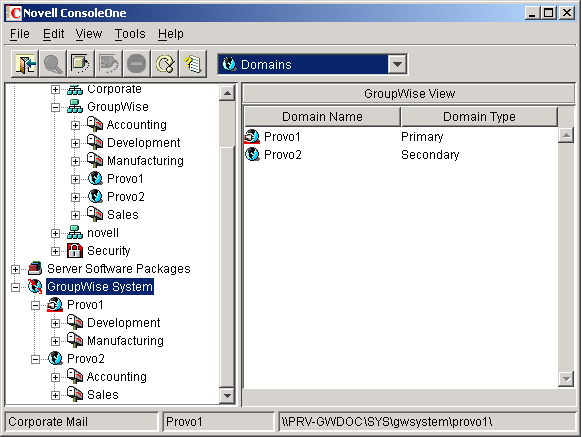Click the Provo1 status bar field
This screenshot has width=581, height=437.
coord(218,422)
